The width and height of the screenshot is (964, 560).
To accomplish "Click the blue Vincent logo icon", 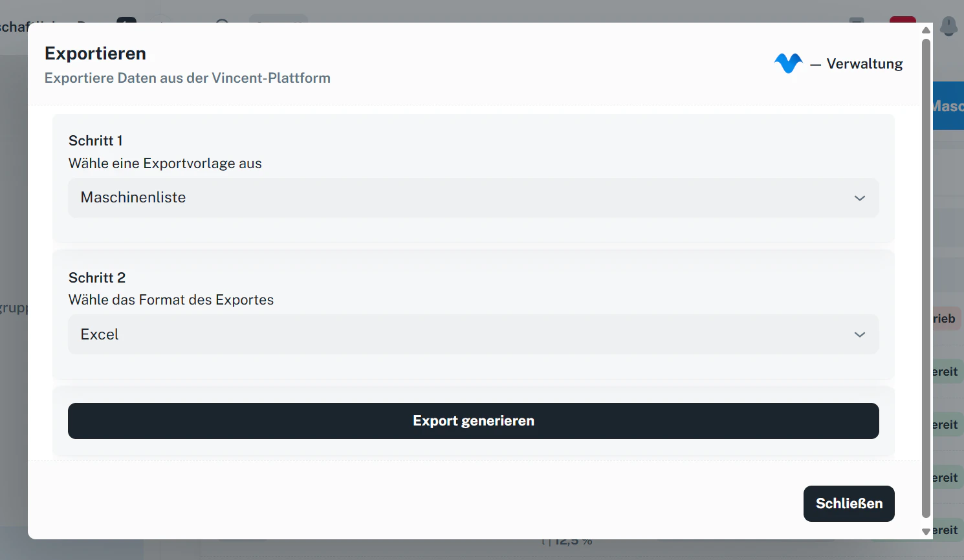I will click(788, 63).
